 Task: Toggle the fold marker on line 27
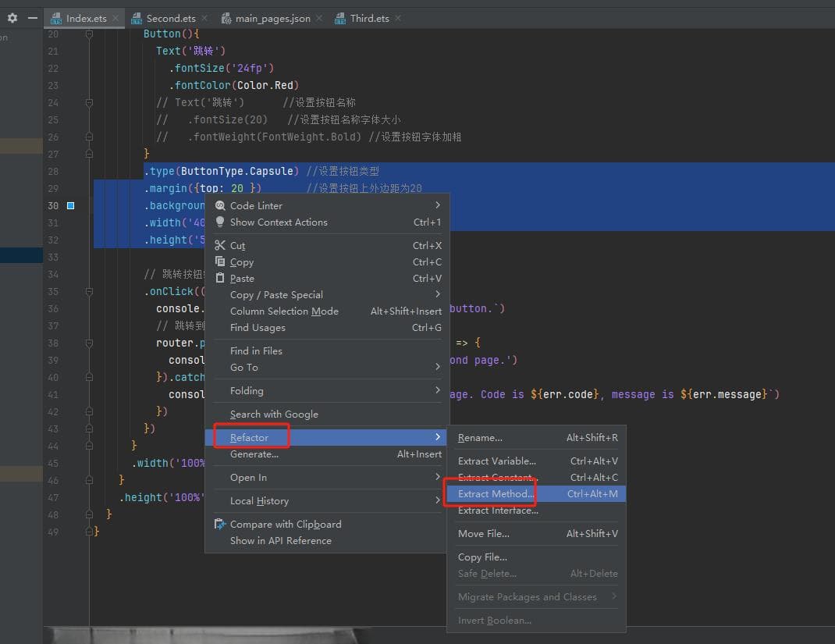(x=90, y=154)
